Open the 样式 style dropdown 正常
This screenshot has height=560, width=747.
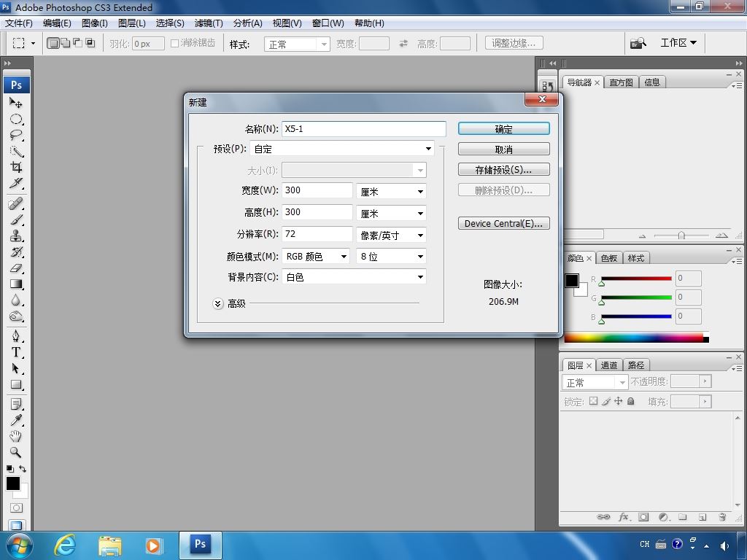pyautogui.click(x=297, y=44)
